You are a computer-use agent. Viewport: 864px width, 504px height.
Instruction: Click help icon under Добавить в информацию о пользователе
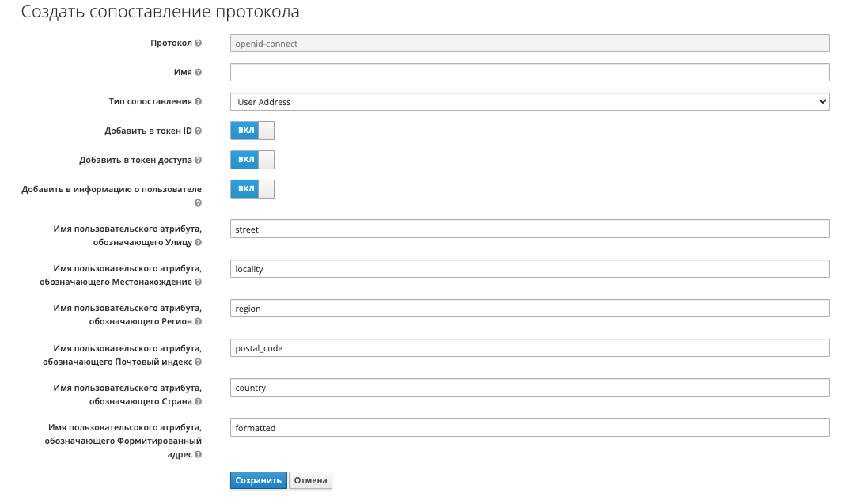(x=198, y=203)
